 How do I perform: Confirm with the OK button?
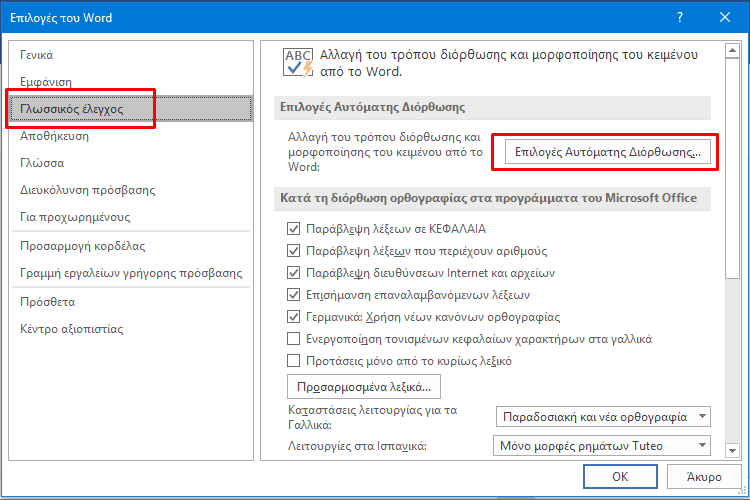point(620,477)
